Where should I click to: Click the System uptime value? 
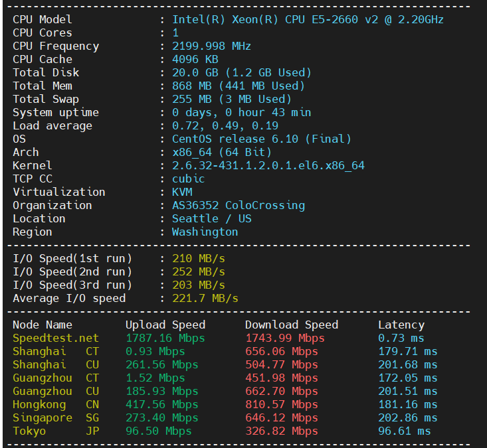(241, 112)
